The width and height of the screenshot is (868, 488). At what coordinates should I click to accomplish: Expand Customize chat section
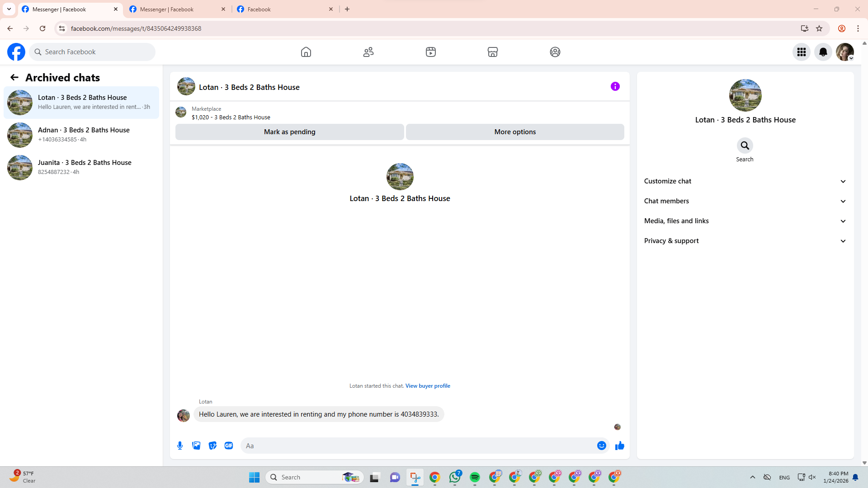[x=745, y=181]
